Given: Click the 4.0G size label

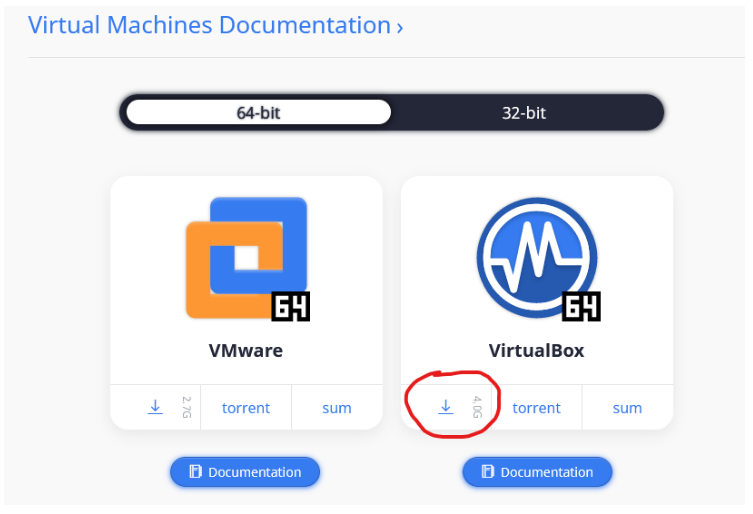Looking at the screenshot, I should 477,407.
